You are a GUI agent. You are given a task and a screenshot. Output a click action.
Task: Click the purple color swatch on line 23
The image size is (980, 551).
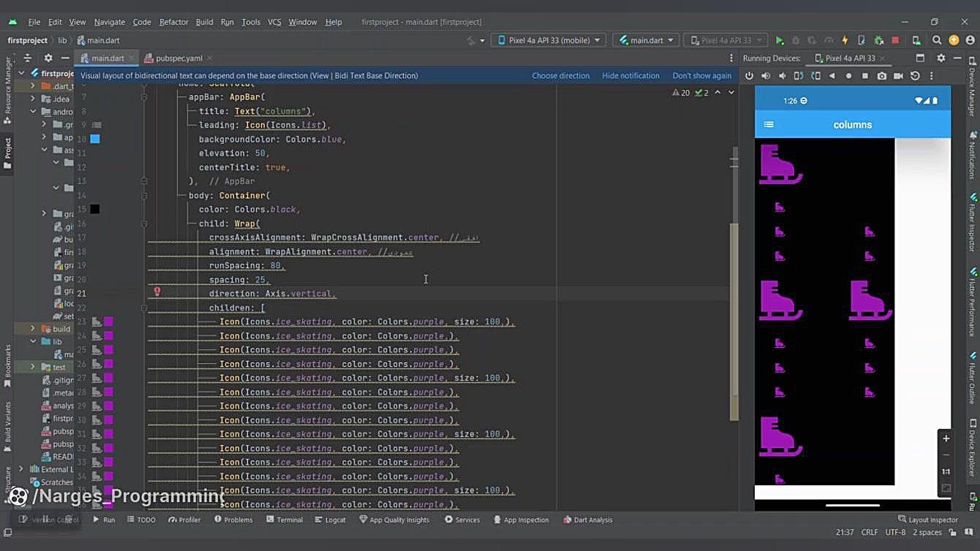108,322
